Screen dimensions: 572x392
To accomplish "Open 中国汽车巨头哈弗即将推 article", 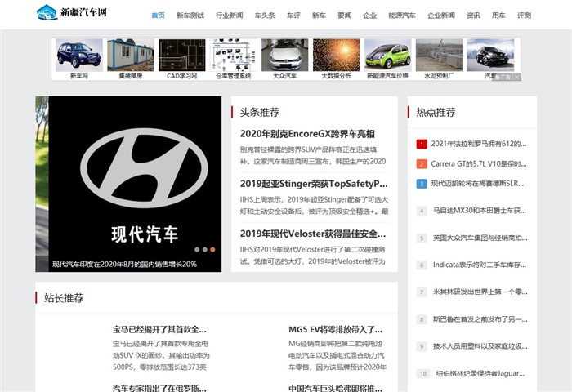I will click(x=335, y=388).
